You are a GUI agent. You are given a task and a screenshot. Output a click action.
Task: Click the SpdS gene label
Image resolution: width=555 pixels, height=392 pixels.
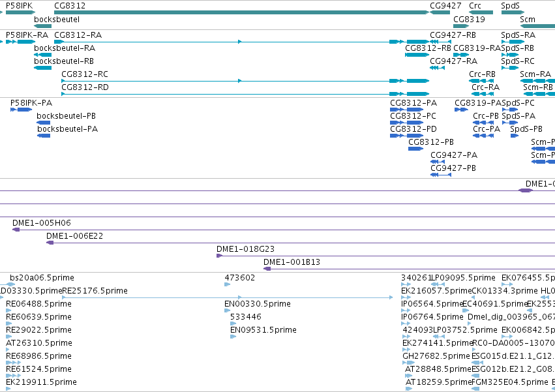(510, 6)
